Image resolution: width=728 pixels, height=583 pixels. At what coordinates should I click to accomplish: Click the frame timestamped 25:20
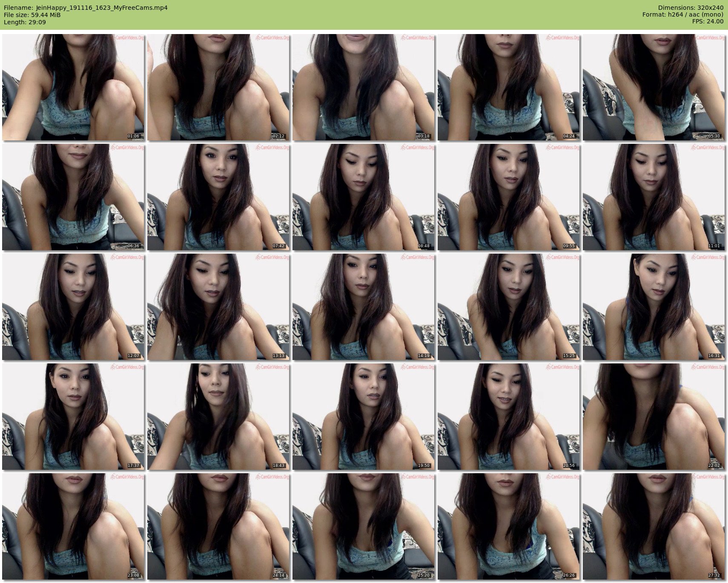364,526
